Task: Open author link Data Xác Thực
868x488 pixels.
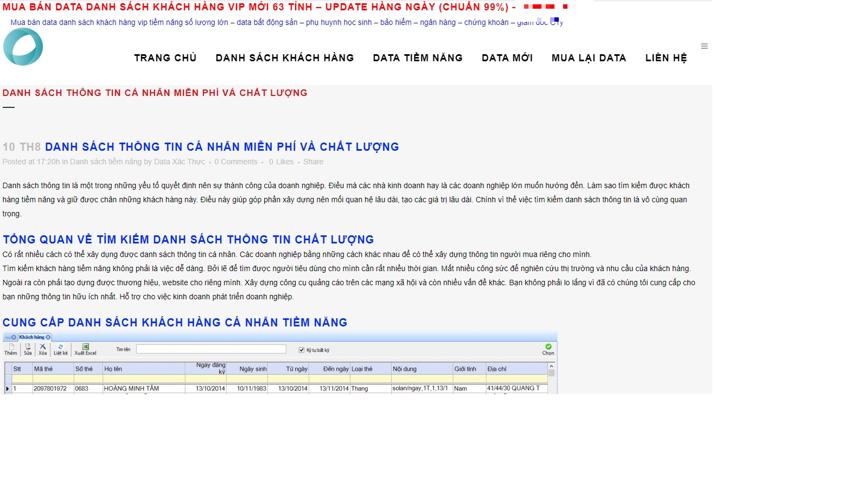Action: pos(180,162)
